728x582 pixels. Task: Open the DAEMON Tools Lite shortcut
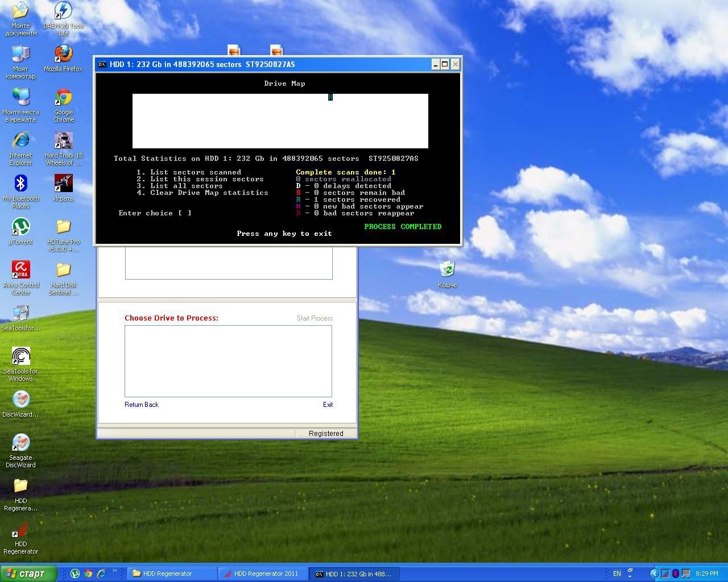63,11
